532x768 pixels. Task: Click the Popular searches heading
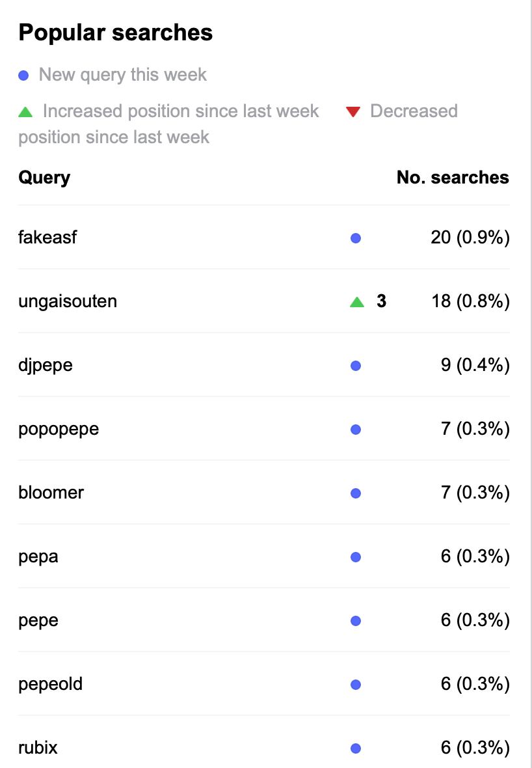[116, 33]
